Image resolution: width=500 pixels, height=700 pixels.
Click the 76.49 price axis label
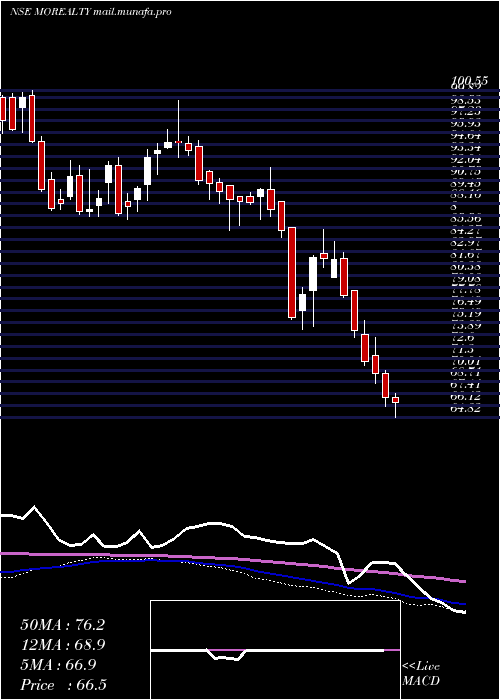[467, 302]
